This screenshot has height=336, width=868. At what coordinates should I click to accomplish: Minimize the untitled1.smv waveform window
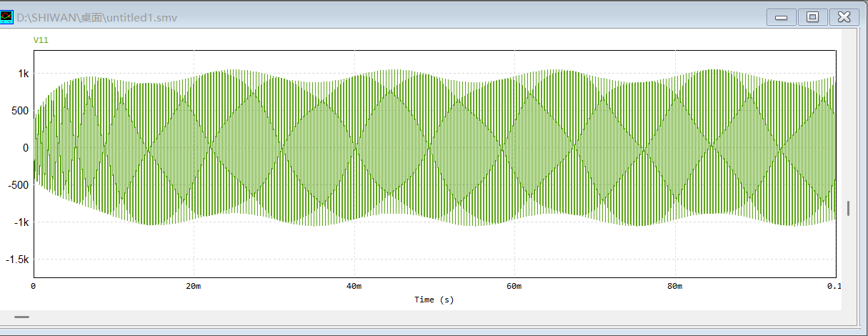pos(782,17)
